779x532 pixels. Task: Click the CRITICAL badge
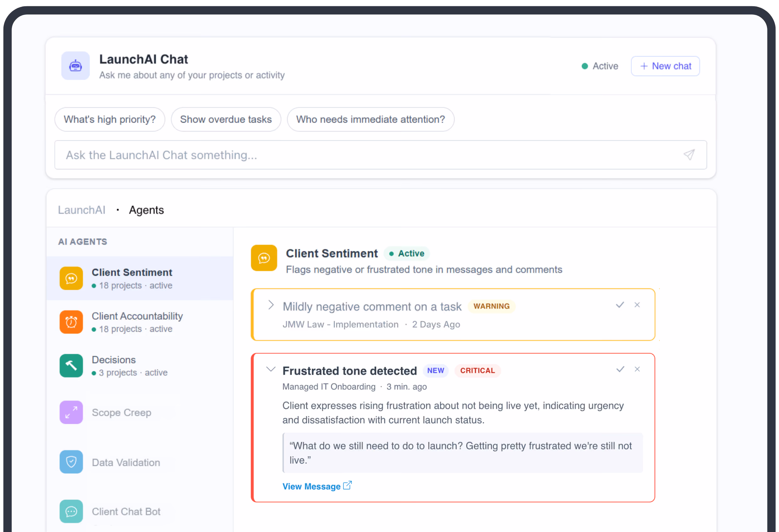[x=477, y=370]
